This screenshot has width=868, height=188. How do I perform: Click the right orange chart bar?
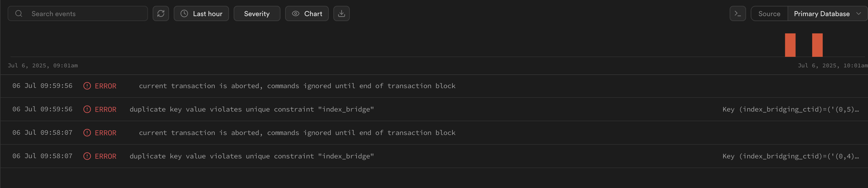pos(817,45)
